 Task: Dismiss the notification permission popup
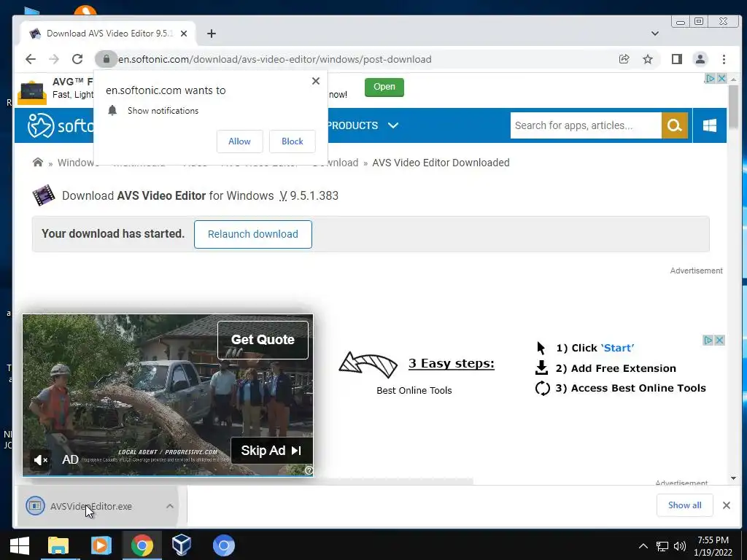(315, 81)
